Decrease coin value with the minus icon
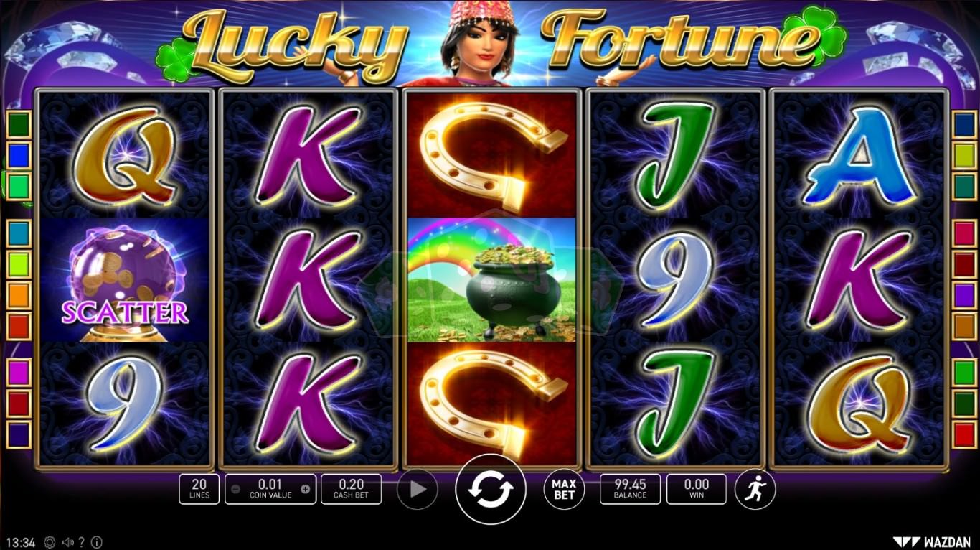Viewport: 980px width, 550px height. click(x=236, y=489)
